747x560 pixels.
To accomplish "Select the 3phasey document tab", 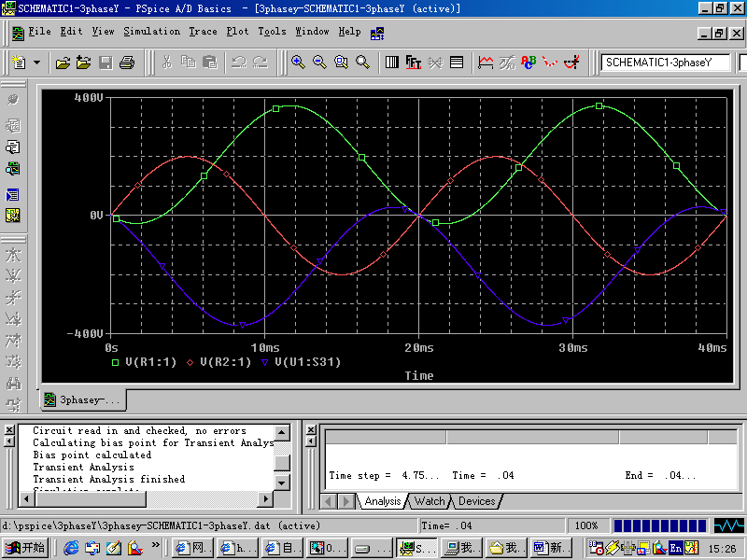I will (83, 400).
